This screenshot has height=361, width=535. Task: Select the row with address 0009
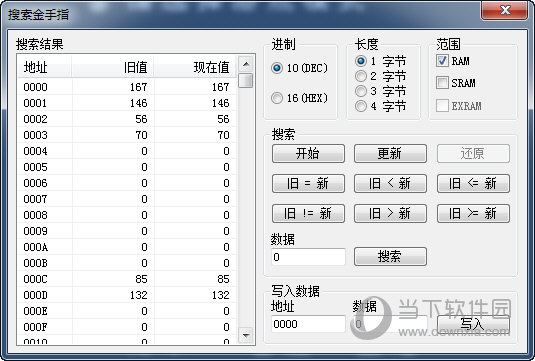tap(127, 231)
